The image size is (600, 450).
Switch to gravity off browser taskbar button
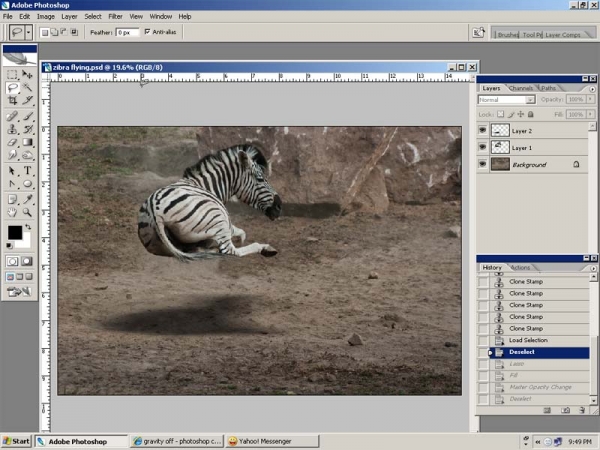[x=177, y=441]
